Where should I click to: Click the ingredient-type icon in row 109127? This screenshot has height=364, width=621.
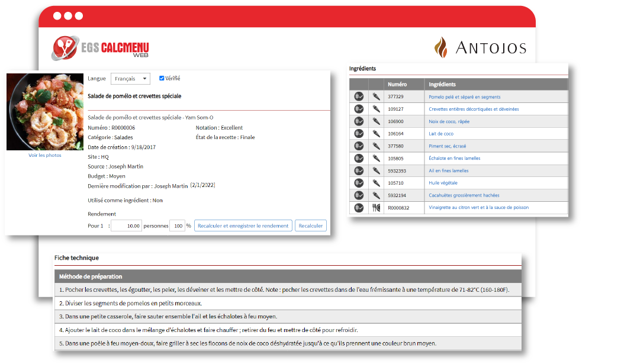[x=377, y=109]
